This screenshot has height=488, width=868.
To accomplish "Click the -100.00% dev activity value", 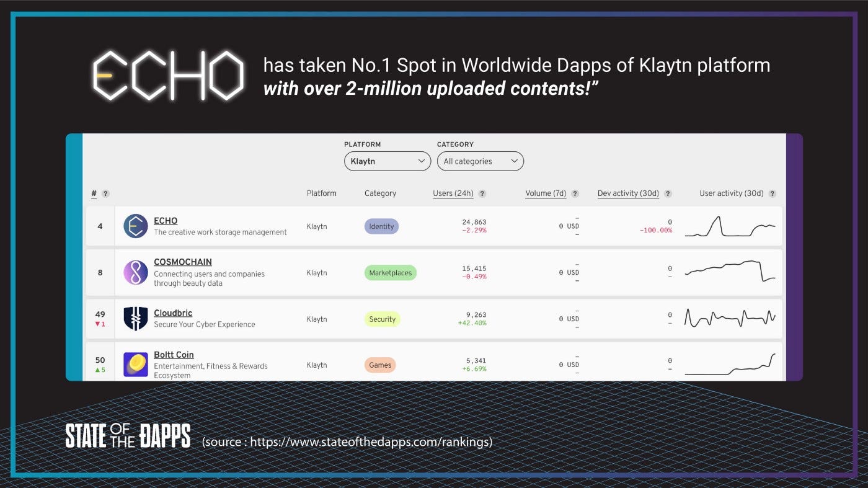I will pos(656,230).
